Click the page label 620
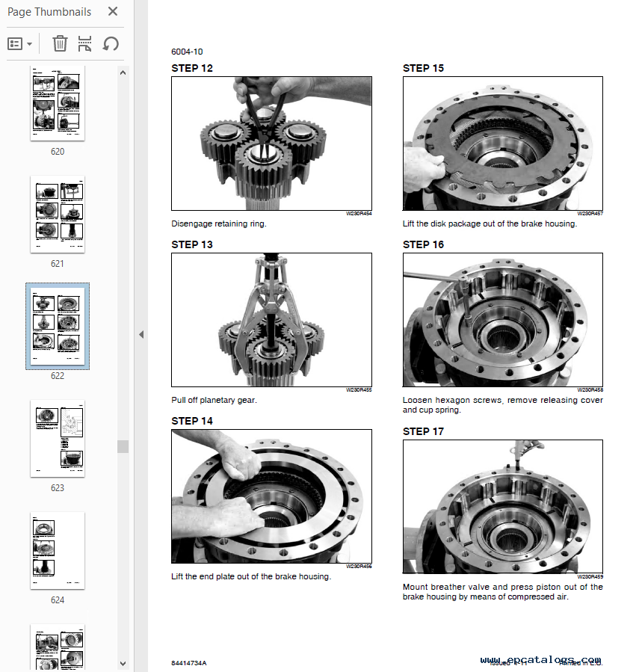This screenshot has width=639, height=672. tap(58, 152)
